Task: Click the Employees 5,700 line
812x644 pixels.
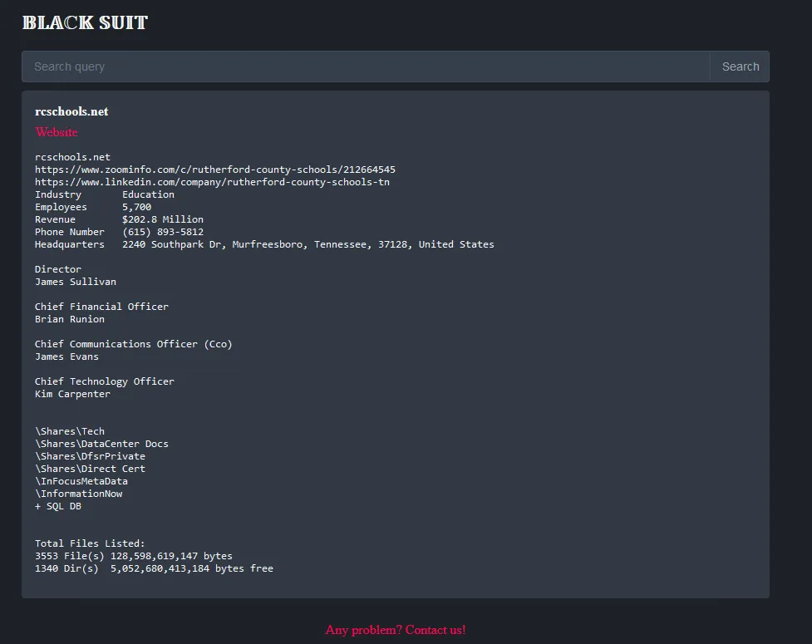Action: (x=93, y=207)
